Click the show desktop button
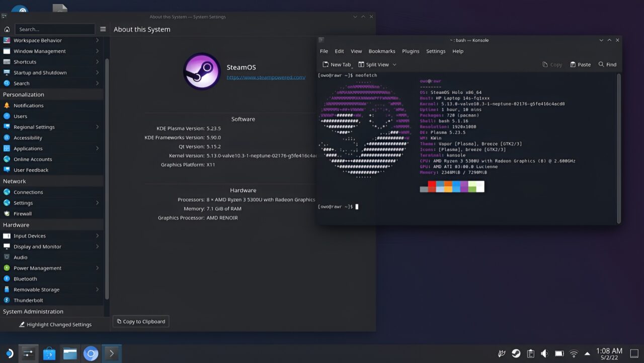 [x=634, y=353]
